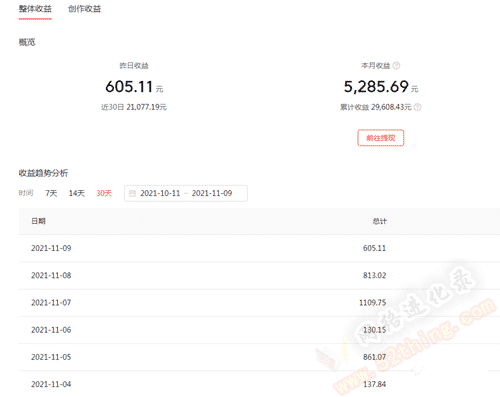500x397 pixels.
Task: Open the 创作收益 tab
Action: pyautogui.click(x=84, y=9)
